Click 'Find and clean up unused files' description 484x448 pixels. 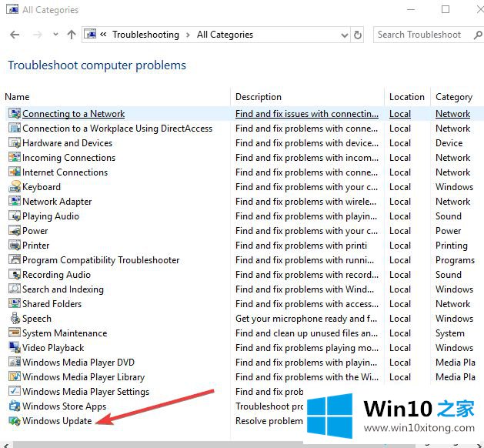306,333
